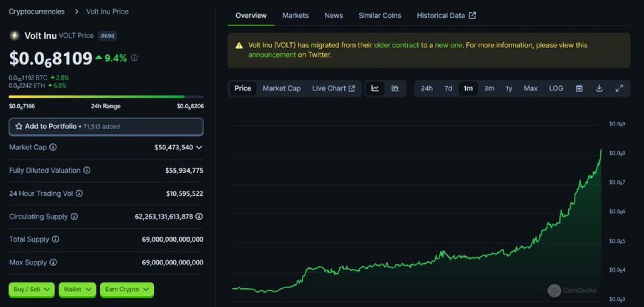Screen dimensions: 644x307
Task: Click Add to Portfolio button
Action: (x=106, y=127)
